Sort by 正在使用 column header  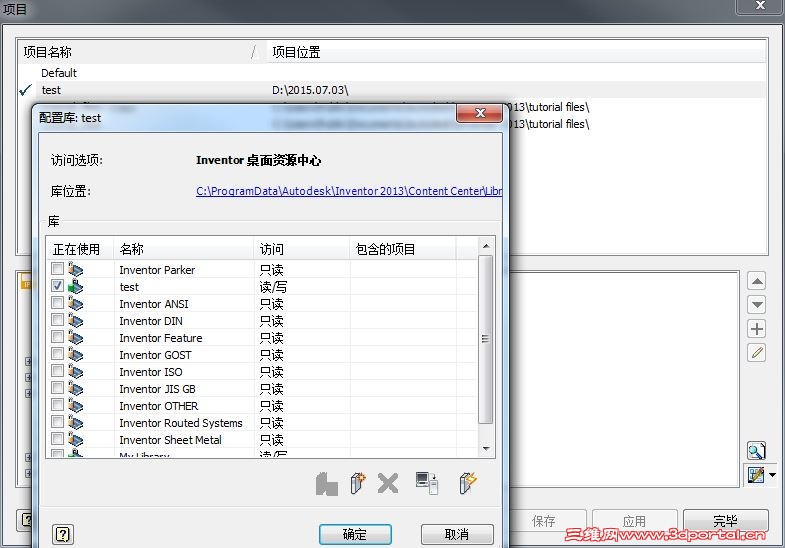coord(80,249)
